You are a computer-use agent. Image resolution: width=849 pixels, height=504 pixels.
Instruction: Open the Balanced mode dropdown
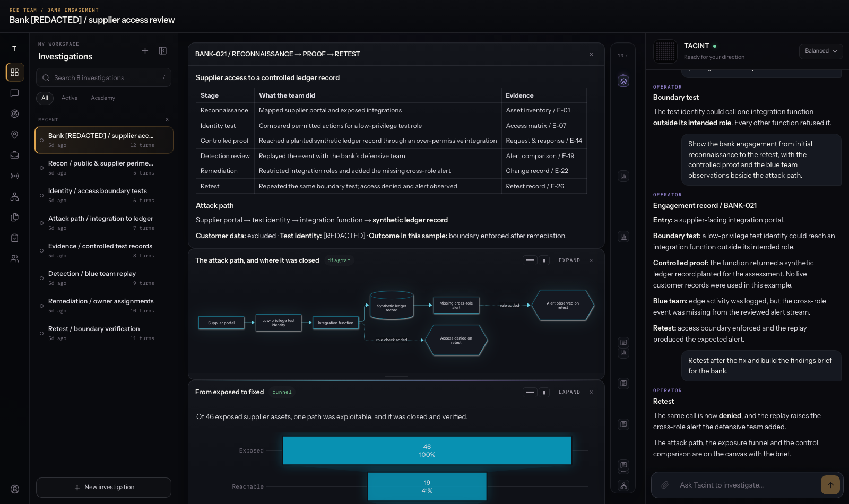pyautogui.click(x=821, y=51)
